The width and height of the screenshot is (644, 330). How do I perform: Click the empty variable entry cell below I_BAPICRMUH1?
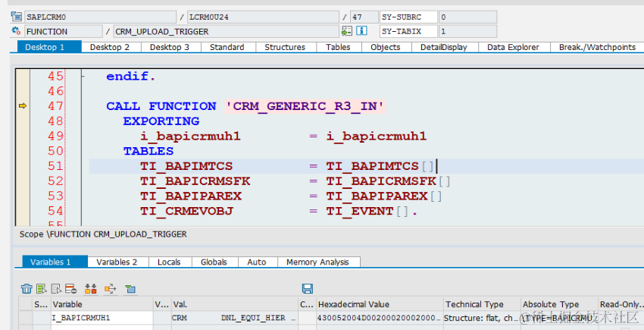[102, 327]
